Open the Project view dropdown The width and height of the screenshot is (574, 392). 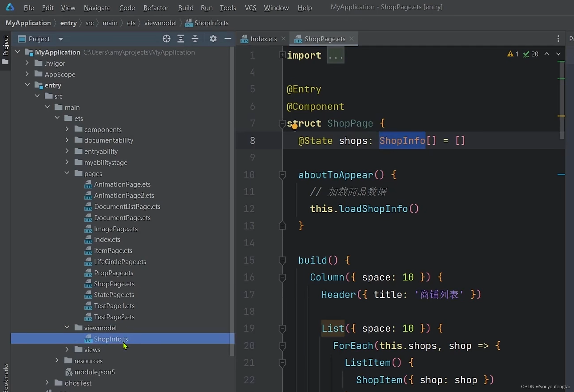click(x=61, y=39)
